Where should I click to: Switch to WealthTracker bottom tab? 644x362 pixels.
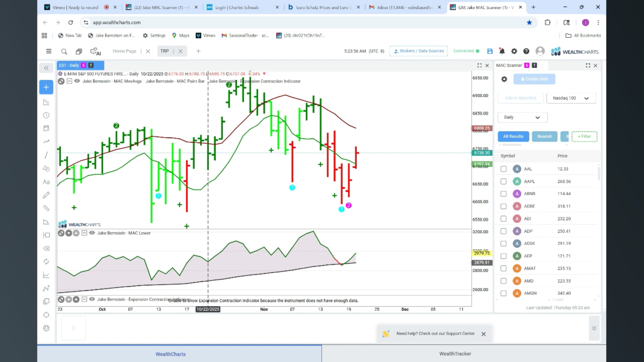(x=455, y=354)
